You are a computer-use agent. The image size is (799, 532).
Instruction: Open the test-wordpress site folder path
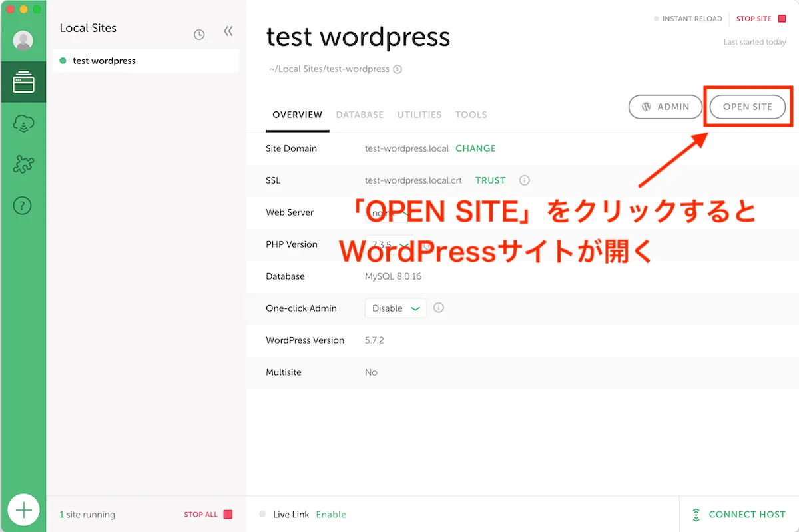[398, 69]
